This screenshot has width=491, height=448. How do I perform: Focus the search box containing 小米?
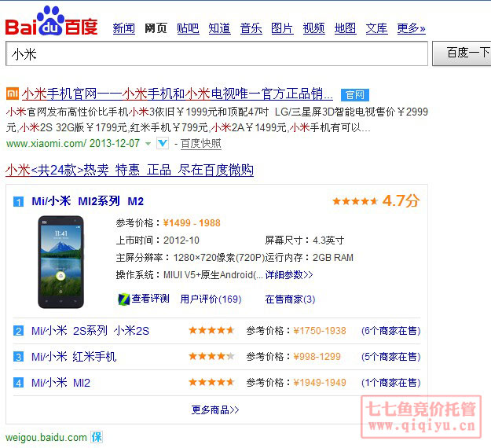(x=217, y=53)
